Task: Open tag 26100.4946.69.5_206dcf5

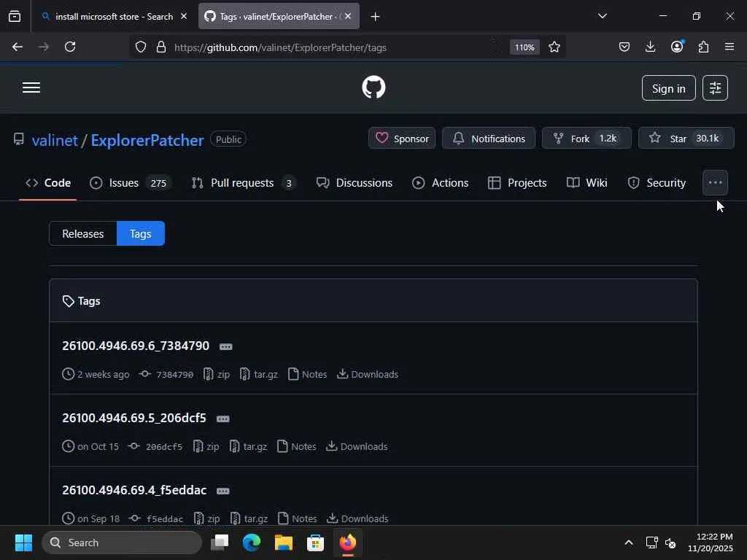Action: [134, 418]
